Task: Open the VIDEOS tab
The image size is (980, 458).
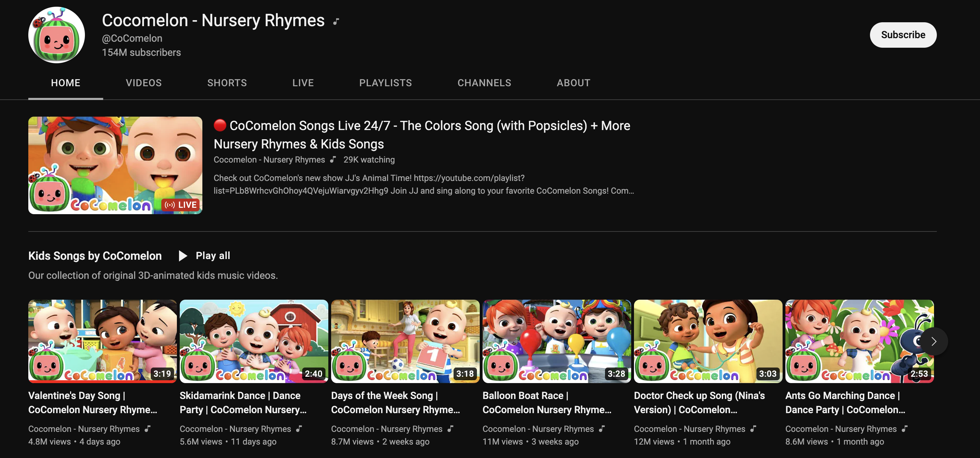Action: coord(143,83)
